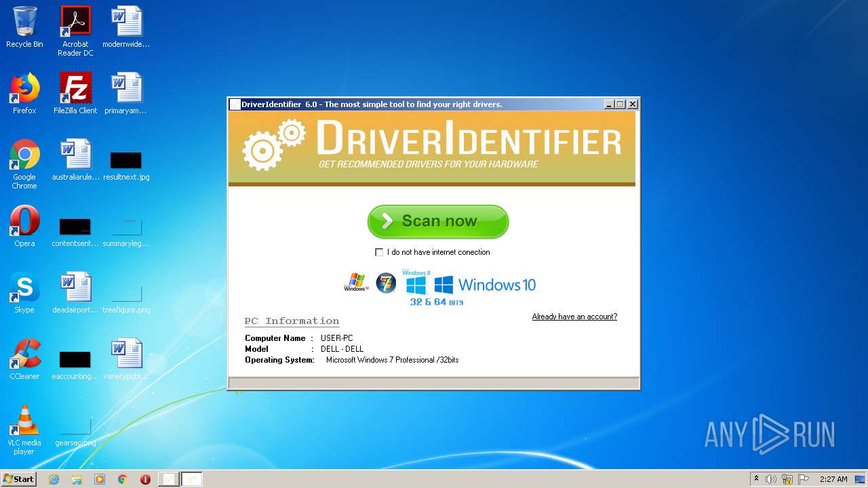Screen dimensions: 868x488
Task: Select the VLC media player shortcut
Action: pos(24,430)
